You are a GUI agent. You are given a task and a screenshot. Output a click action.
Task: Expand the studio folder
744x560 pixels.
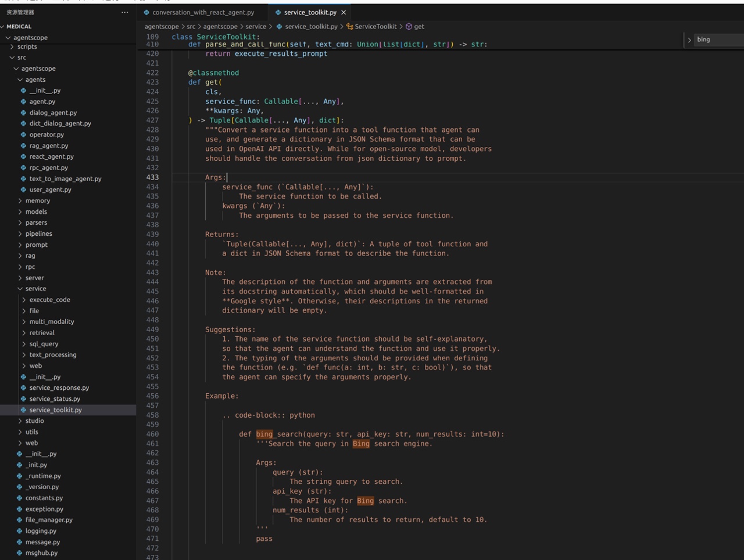[x=20, y=421]
